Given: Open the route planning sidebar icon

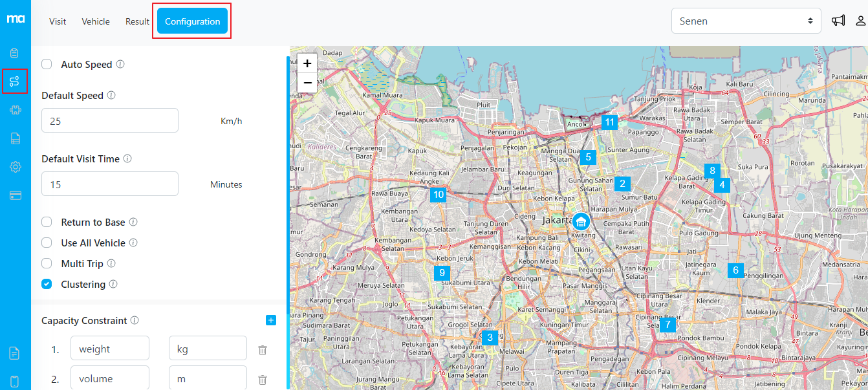Looking at the screenshot, I should click(15, 81).
